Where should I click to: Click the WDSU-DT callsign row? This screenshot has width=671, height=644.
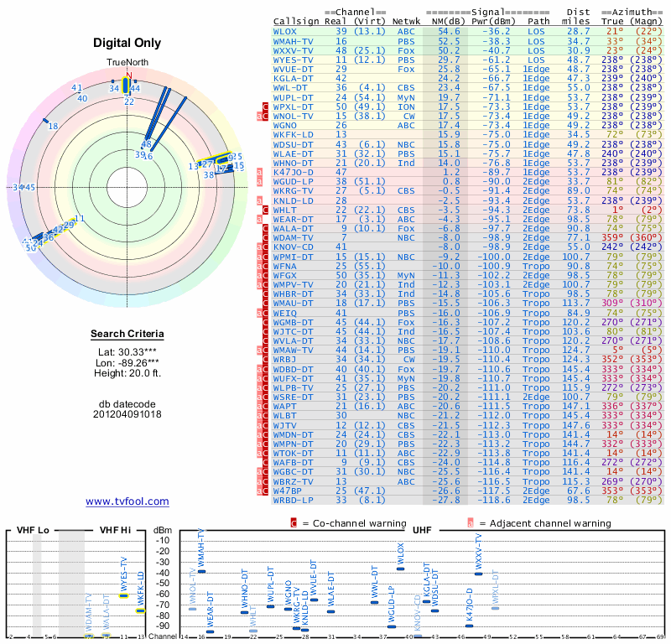[x=467, y=144]
